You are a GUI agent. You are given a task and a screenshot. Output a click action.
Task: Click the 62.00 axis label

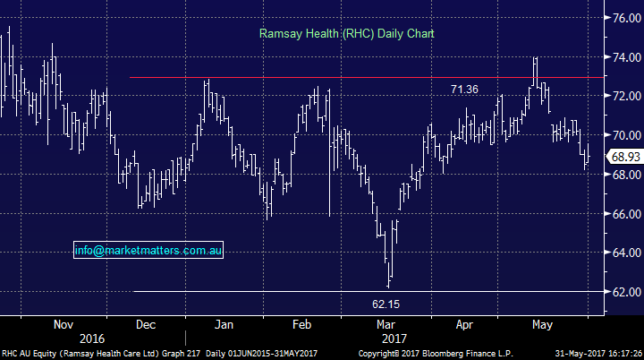tap(626, 292)
